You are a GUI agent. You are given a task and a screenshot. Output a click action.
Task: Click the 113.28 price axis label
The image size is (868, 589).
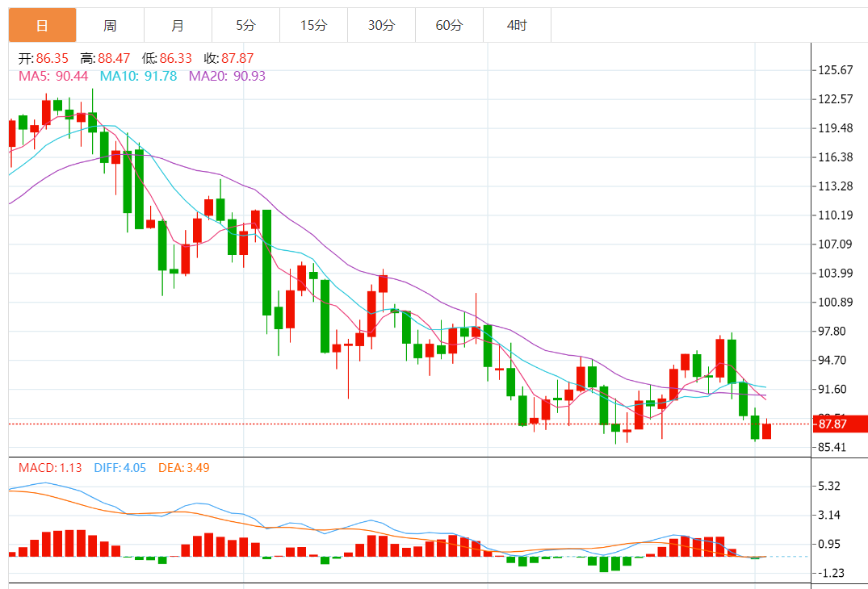836,186
